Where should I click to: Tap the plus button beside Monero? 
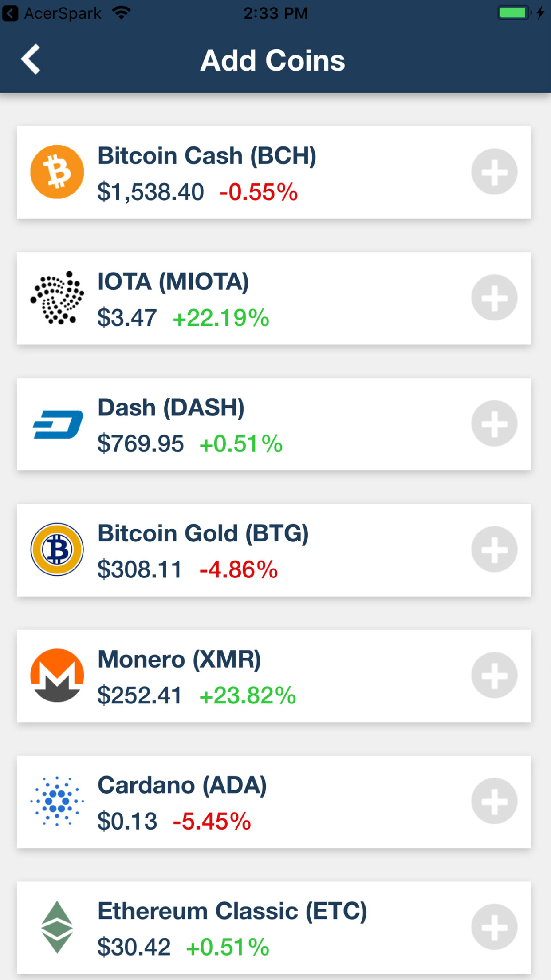point(494,675)
